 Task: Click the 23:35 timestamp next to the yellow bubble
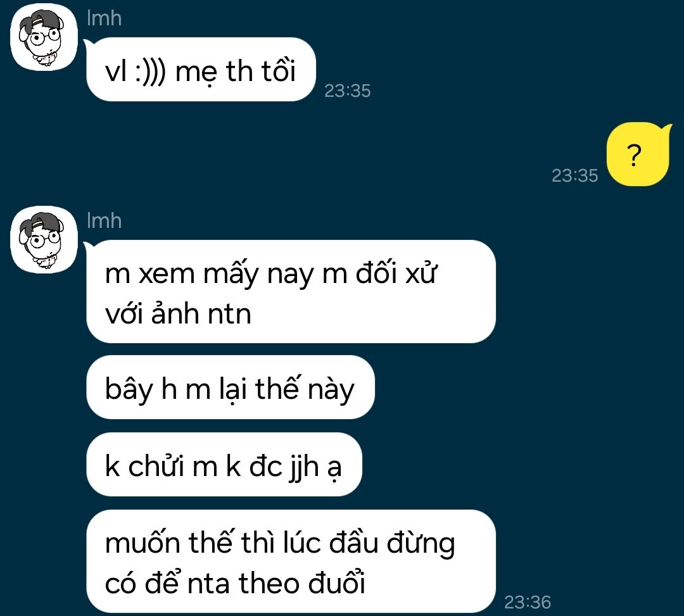574,176
